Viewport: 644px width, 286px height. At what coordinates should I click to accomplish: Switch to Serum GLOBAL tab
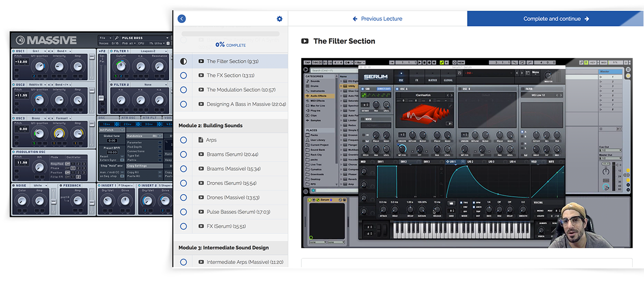pyautogui.click(x=448, y=77)
